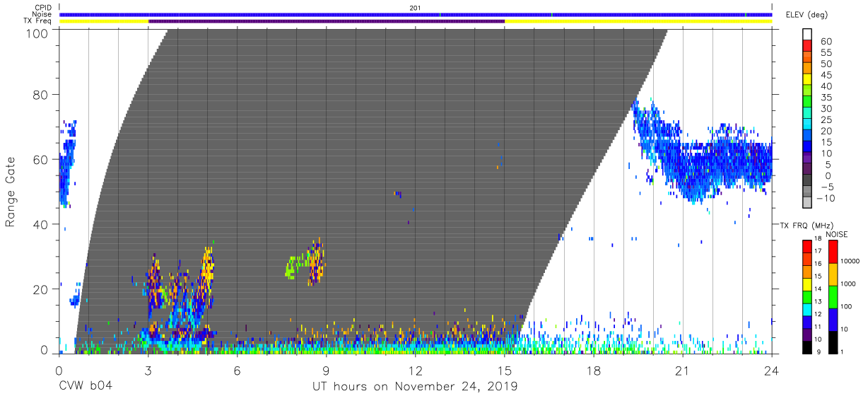
Task: Click the 80 tick on the Range Gate axis
Action: [42, 94]
